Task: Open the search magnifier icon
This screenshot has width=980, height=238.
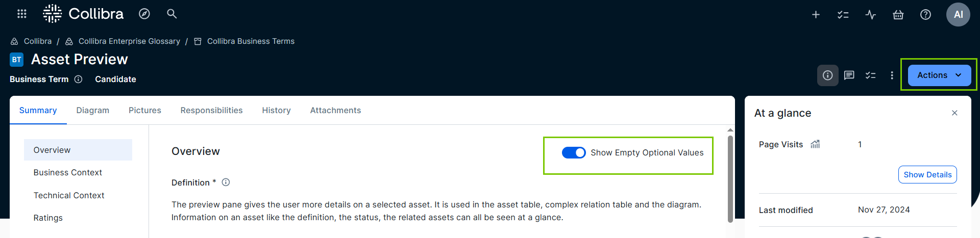Action: [172, 14]
